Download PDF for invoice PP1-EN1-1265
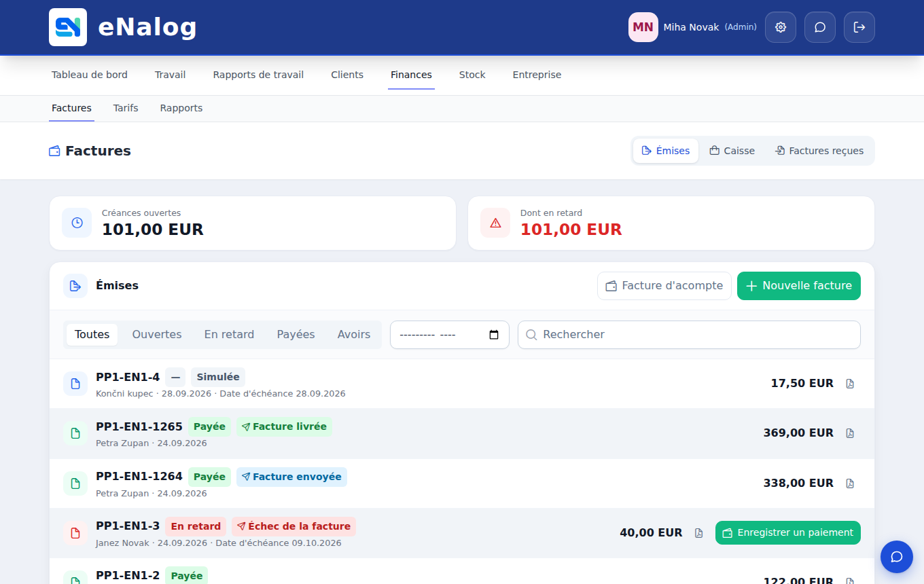This screenshot has width=924, height=584. [850, 433]
